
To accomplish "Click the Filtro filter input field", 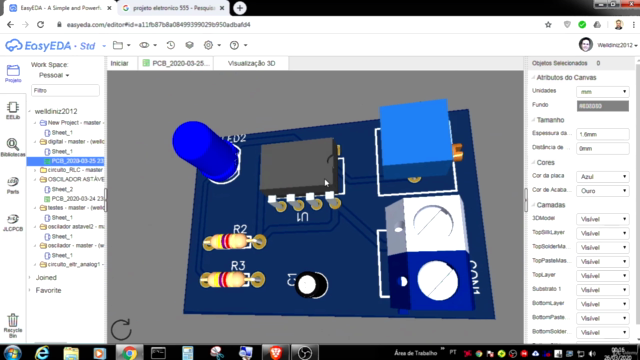I will [x=65, y=91].
